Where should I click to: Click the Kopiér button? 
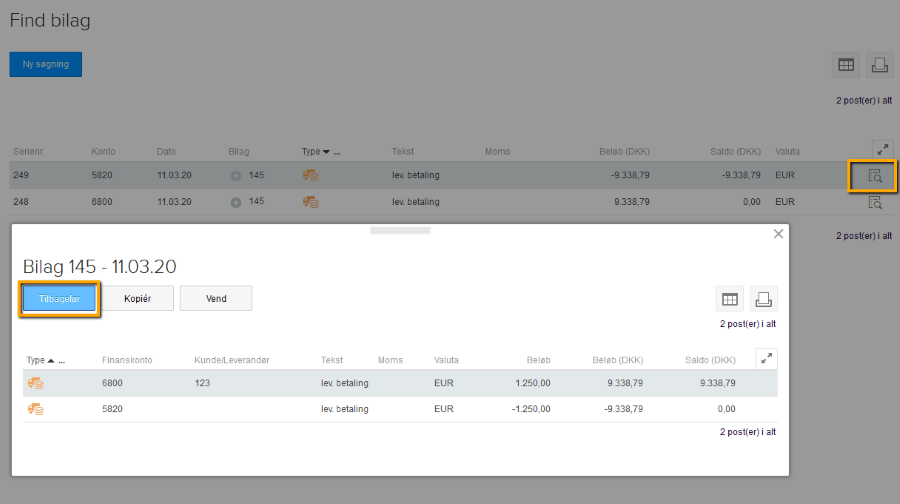click(138, 298)
